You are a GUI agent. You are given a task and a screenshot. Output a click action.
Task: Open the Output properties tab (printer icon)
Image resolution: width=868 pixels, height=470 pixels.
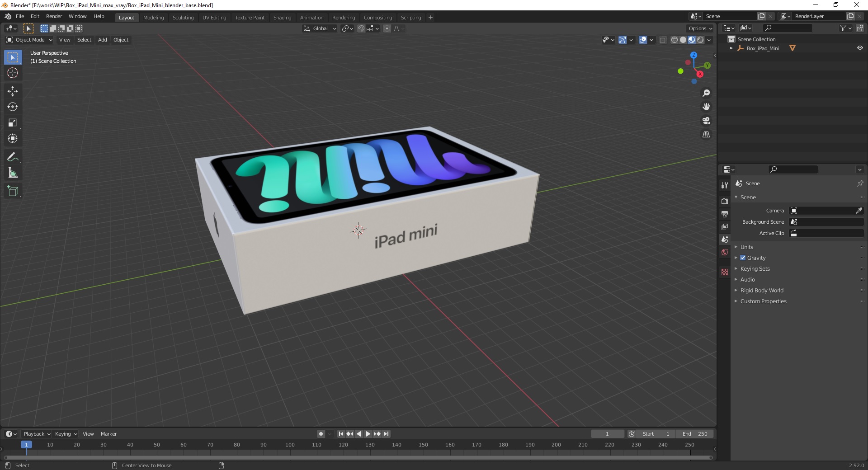725,214
